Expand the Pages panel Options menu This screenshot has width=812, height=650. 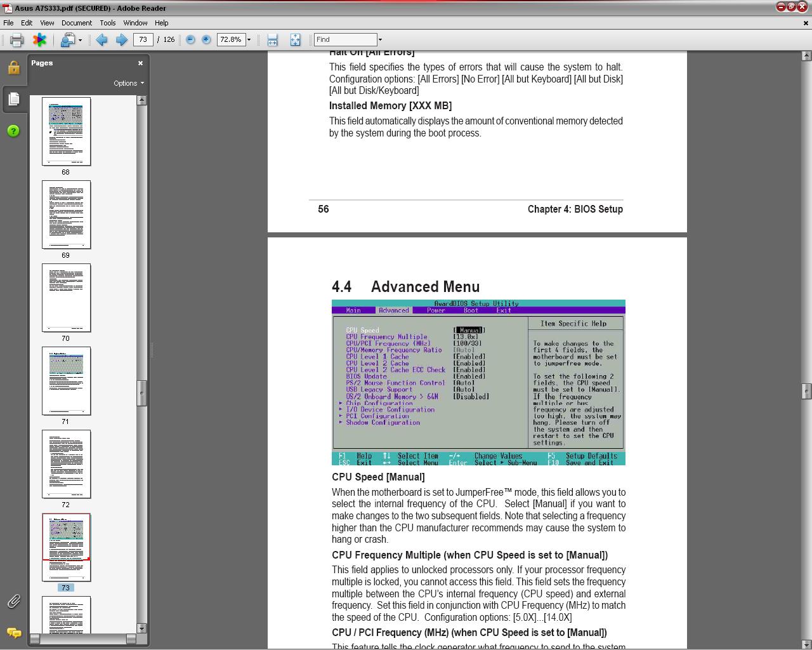129,83
